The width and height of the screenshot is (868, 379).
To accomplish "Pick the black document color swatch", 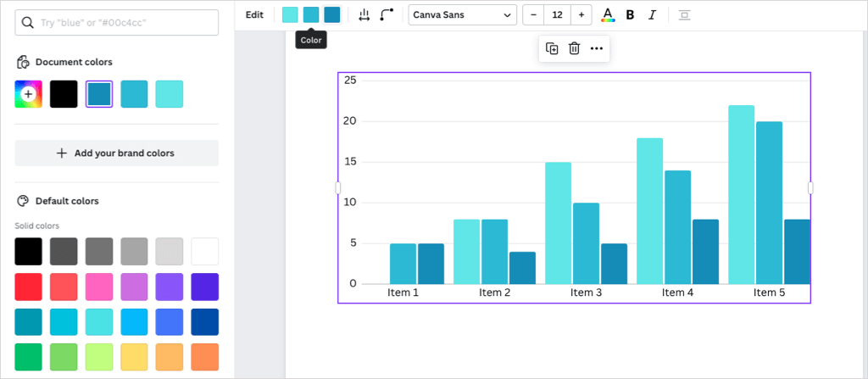I will (x=64, y=94).
